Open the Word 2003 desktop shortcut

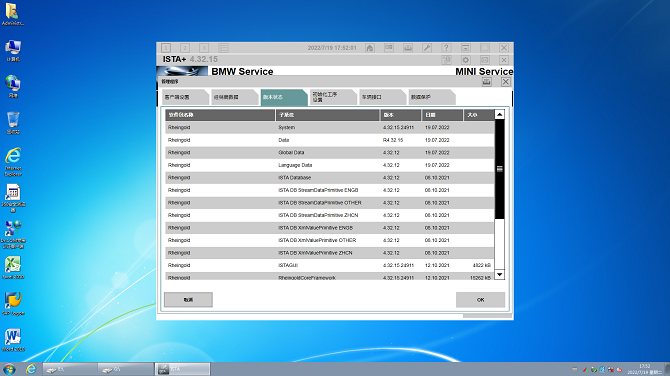tap(13, 340)
